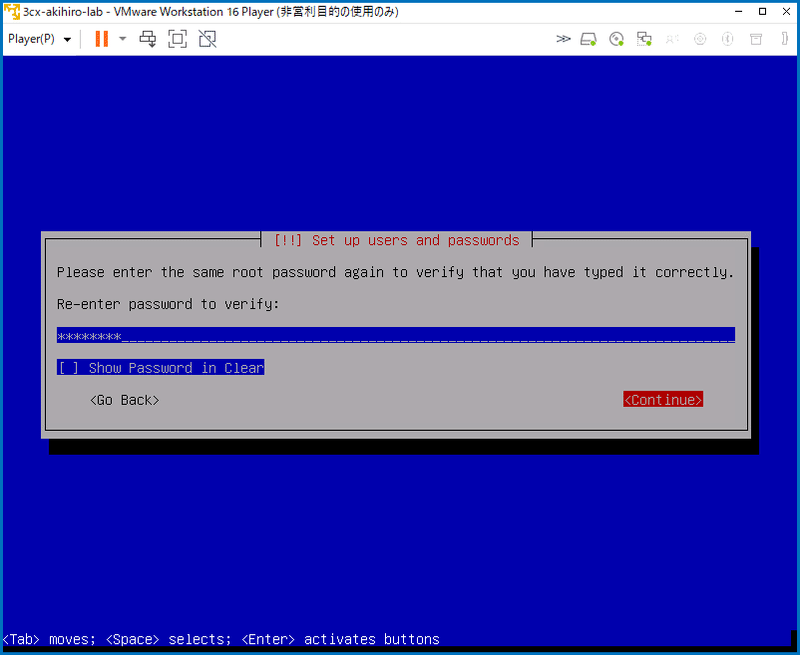Click the Send Ctrl+Alt+Del icon

tap(148, 39)
